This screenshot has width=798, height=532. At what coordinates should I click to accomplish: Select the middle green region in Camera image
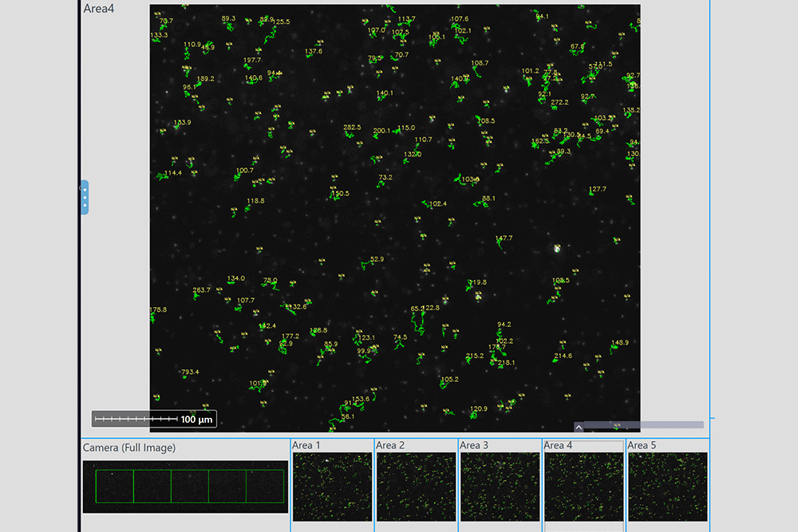190,487
